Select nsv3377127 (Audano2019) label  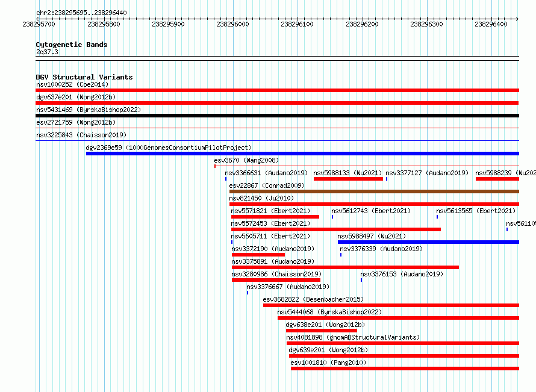[428, 173]
